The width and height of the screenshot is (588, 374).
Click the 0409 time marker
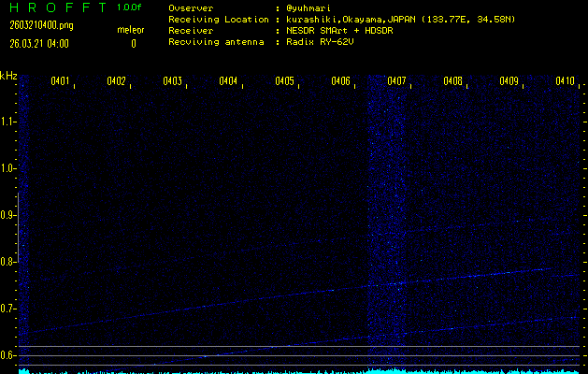coord(509,81)
